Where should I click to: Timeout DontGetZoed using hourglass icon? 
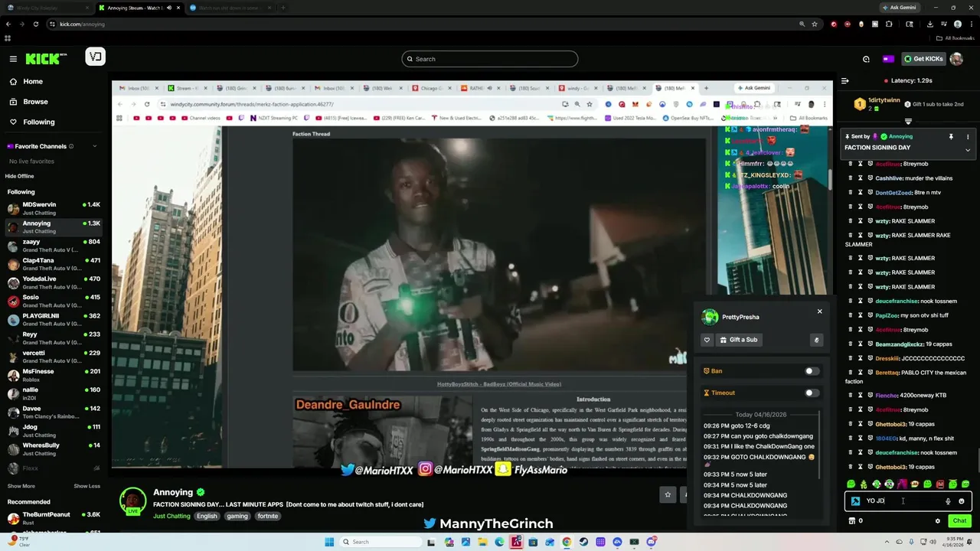[860, 192]
